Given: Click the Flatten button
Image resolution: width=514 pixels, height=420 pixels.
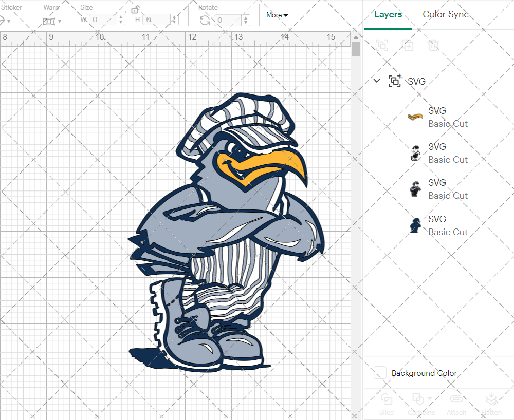Looking at the screenshot, I should (x=491, y=404).
